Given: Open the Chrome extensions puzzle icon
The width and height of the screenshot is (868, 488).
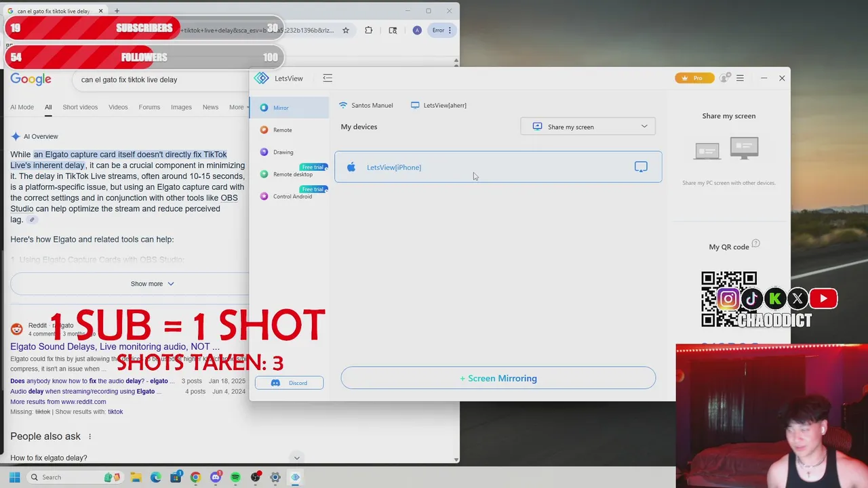Looking at the screenshot, I should click(369, 30).
